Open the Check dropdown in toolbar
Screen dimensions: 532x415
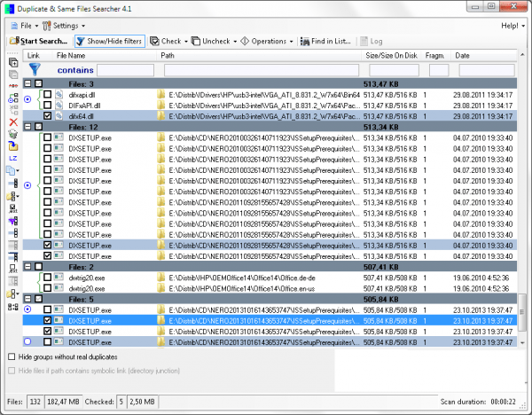pyautogui.click(x=169, y=41)
